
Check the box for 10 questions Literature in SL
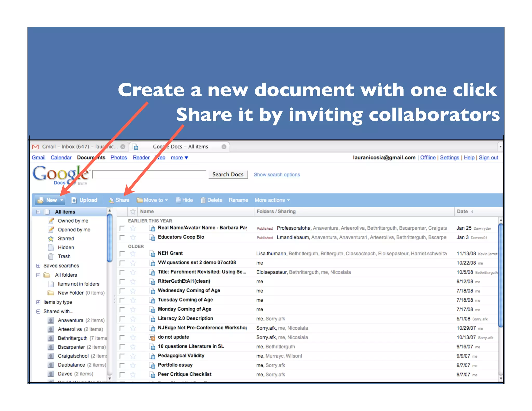[122, 347]
